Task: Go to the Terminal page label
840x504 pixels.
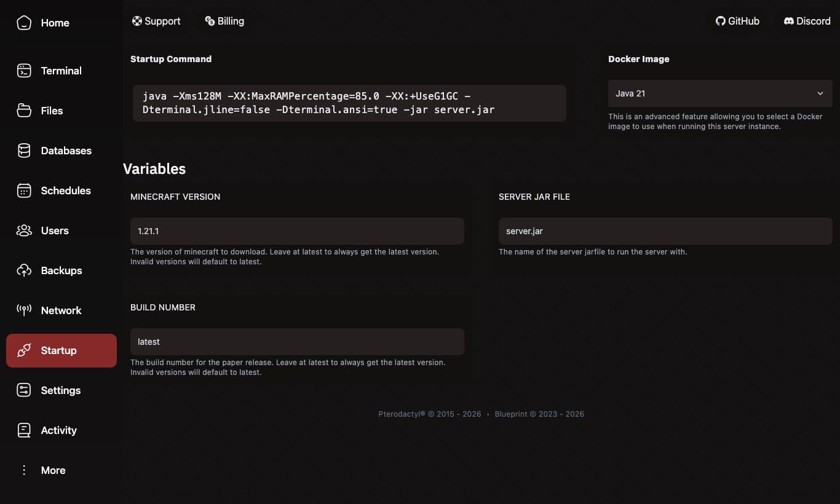Action: click(61, 71)
